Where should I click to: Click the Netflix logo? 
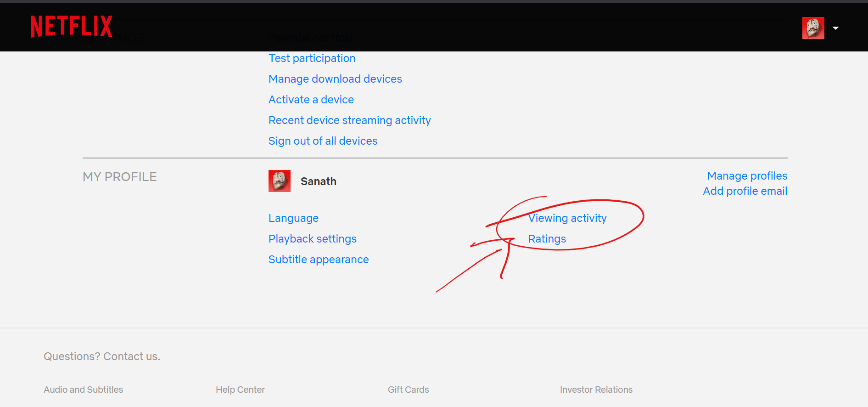(x=71, y=26)
